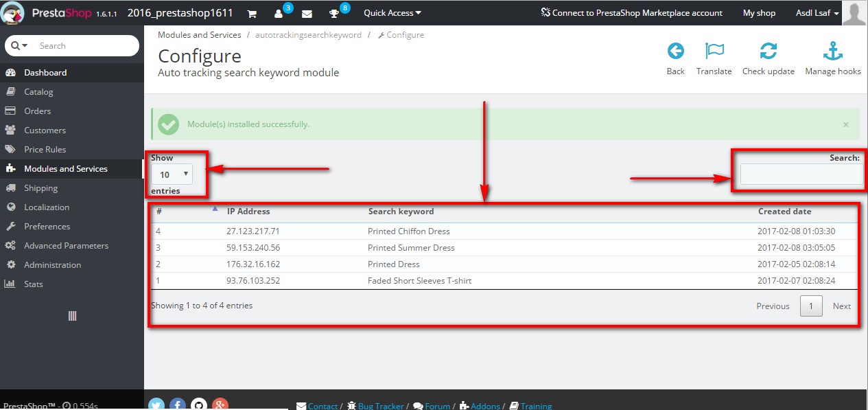Click the Back toolbar button
The width and height of the screenshot is (868, 410).
[676, 58]
